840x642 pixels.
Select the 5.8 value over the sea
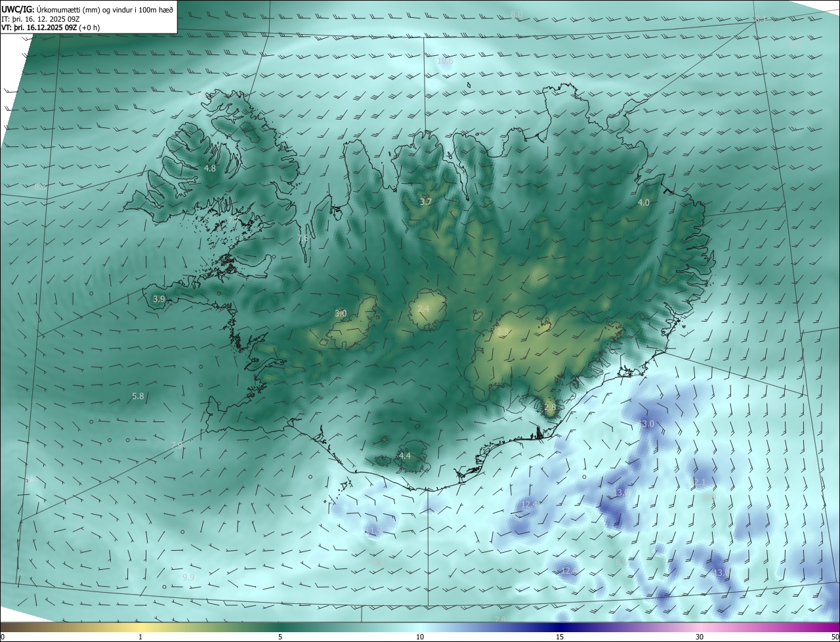138,396
